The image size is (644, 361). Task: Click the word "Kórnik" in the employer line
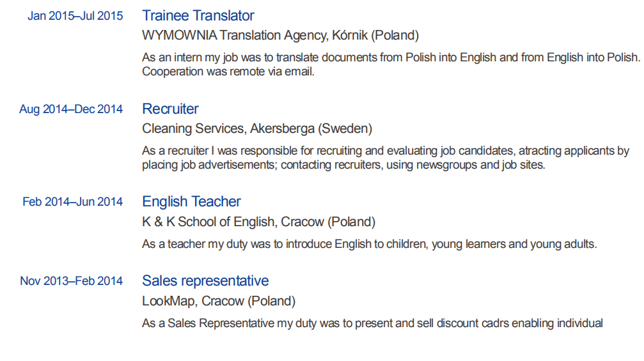350,35
